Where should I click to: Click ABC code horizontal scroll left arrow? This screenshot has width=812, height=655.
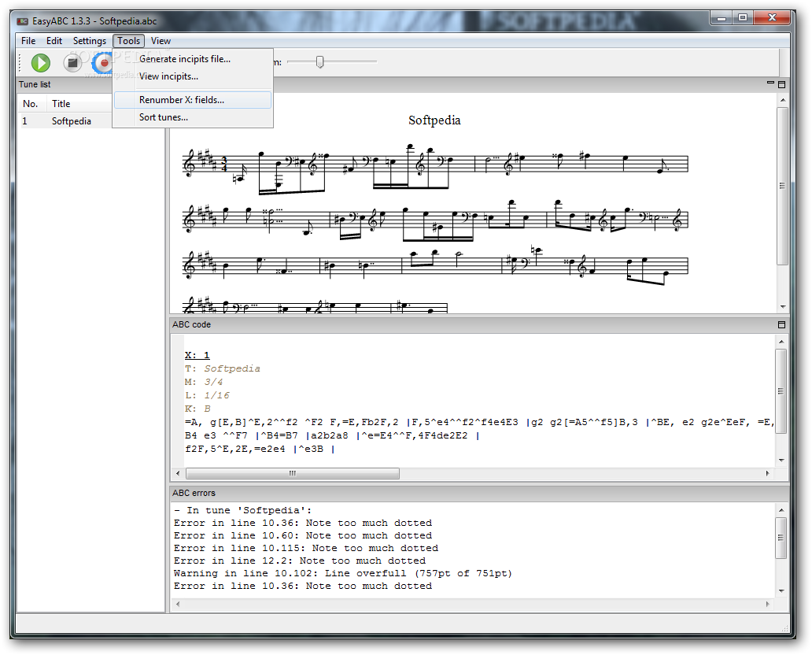[178, 473]
